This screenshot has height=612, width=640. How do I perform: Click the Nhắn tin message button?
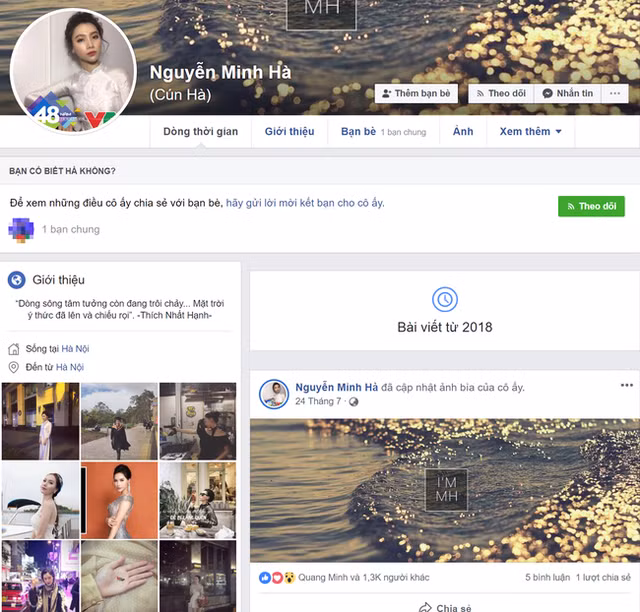[x=567, y=93]
